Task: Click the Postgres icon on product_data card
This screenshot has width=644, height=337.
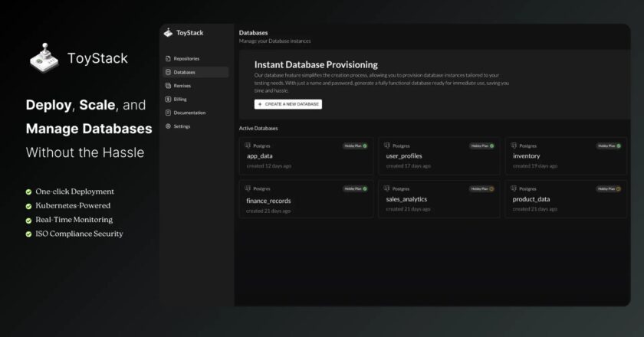Action: pos(514,188)
